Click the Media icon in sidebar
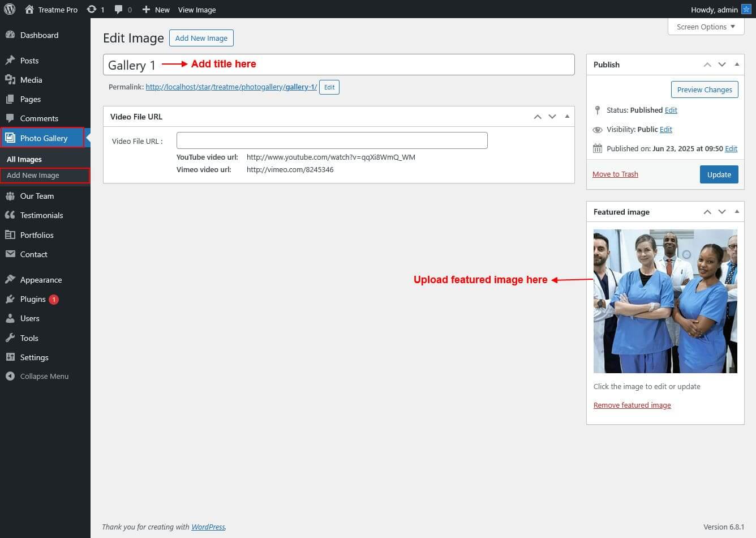This screenshot has height=538, width=756. [10, 80]
